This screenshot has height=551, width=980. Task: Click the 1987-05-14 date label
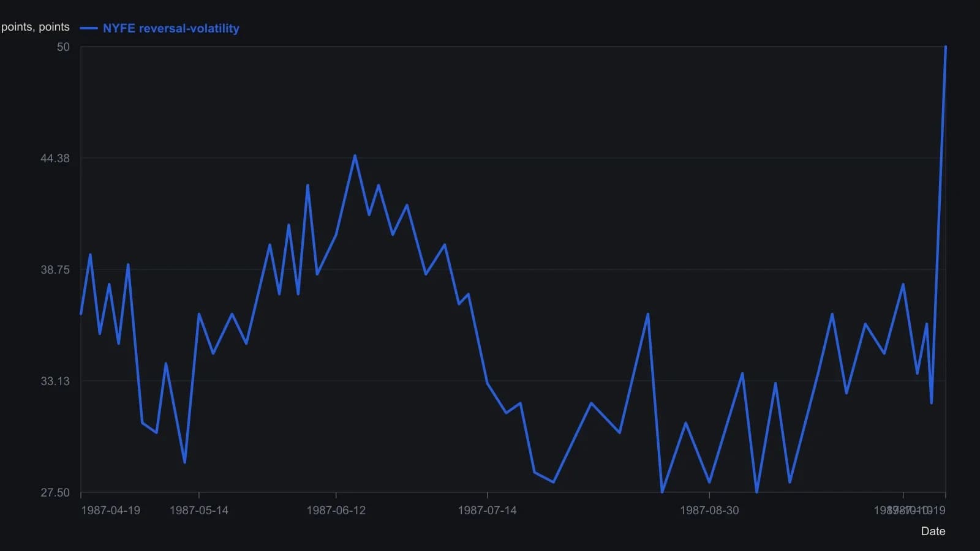click(199, 511)
